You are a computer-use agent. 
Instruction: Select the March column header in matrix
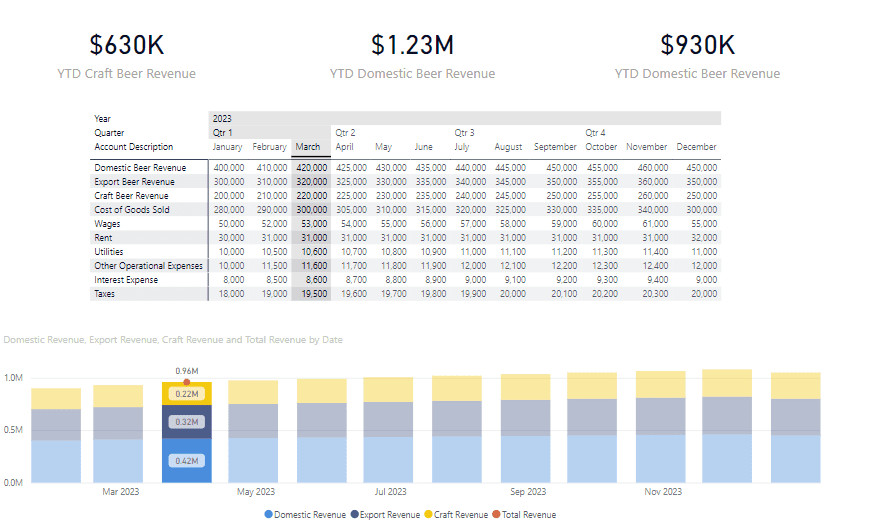pos(307,147)
